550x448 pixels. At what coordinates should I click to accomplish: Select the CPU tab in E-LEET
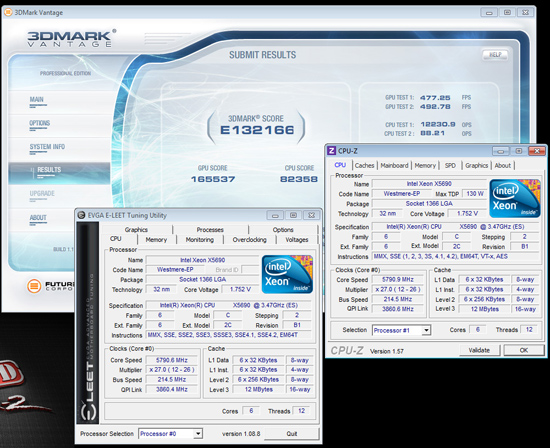[x=115, y=239]
